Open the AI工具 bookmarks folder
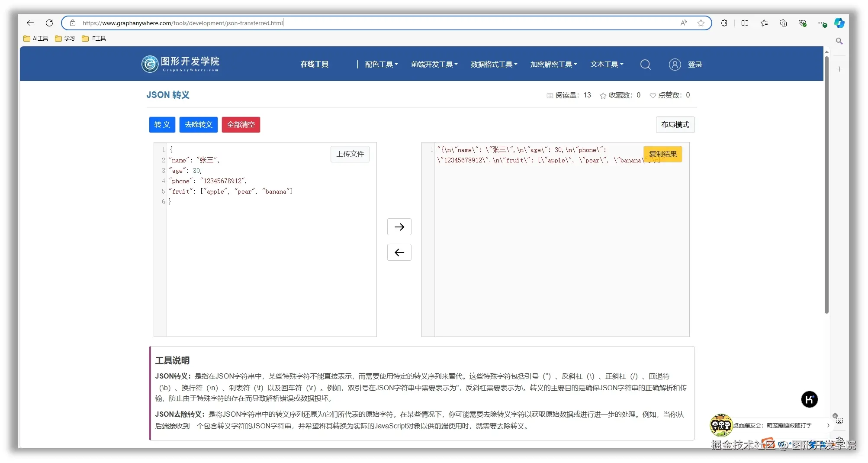This screenshot has height=463, width=868. coord(35,38)
